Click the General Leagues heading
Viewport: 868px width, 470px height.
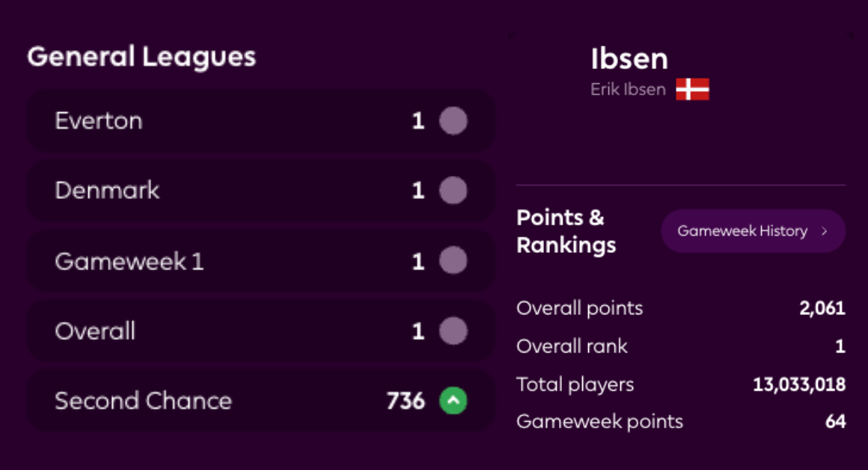[141, 57]
